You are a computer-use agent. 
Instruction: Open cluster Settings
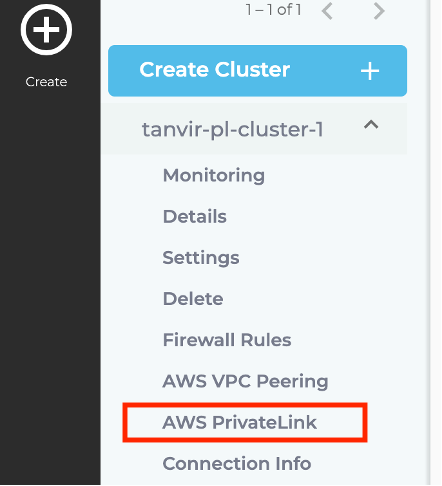click(x=201, y=258)
